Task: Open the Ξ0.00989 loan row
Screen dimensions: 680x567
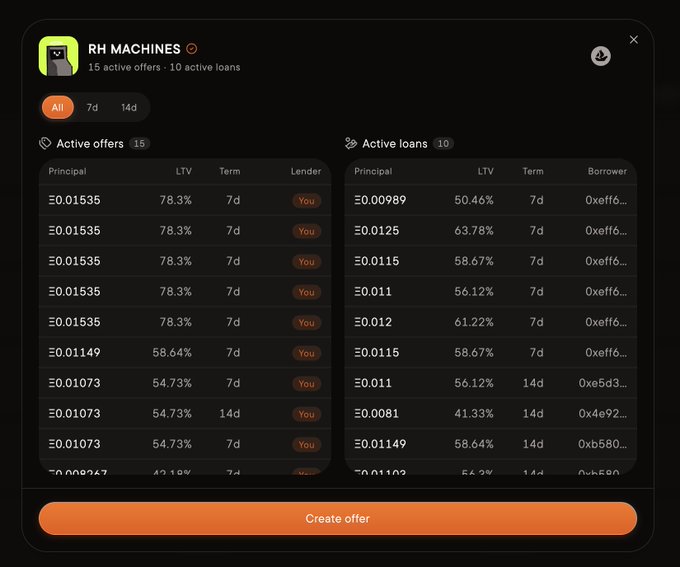Action: tap(491, 200)
